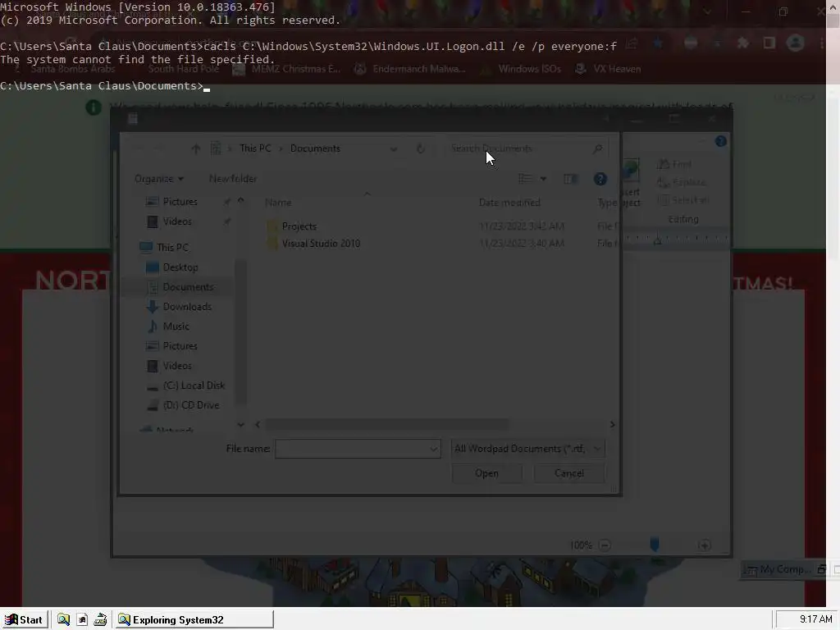
Task: Click Replace in WordPad Editing group
Action: [x=682, y=182]
